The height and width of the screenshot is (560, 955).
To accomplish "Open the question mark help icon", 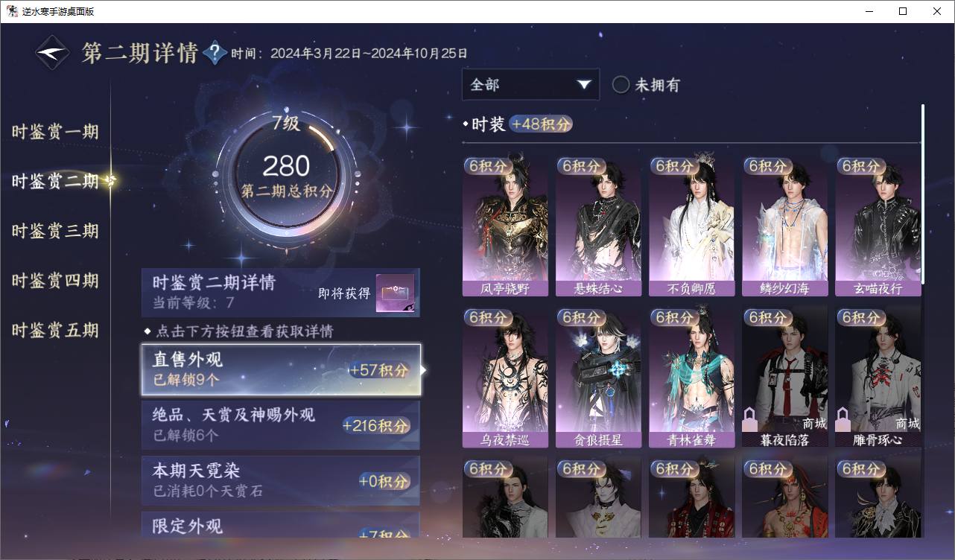I will click(215, 53).
